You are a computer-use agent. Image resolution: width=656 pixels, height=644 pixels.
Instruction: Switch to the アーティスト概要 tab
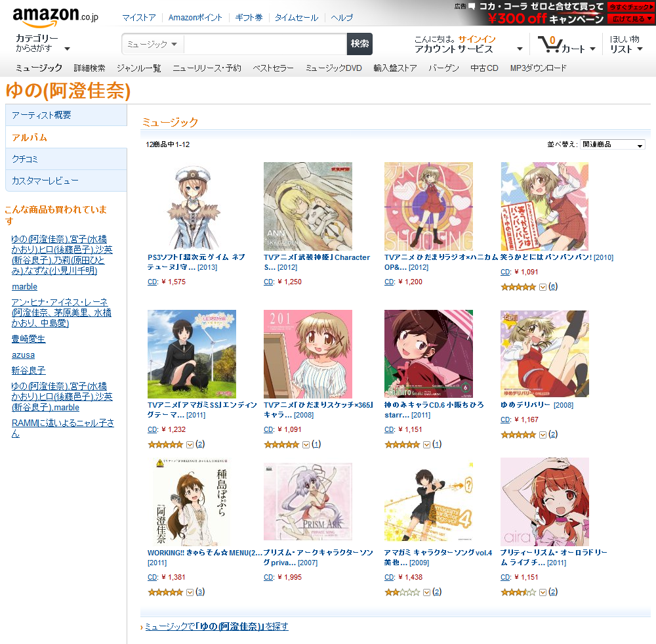click(66, 115)
